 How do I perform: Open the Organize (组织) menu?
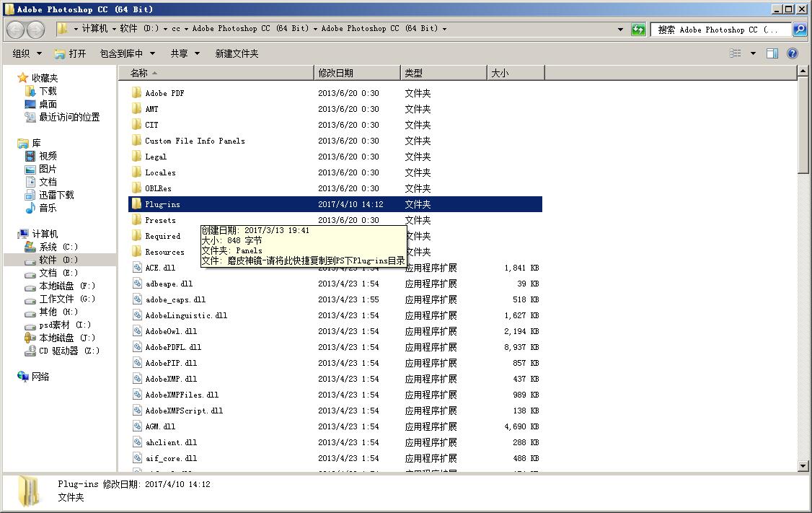click(27, 53)
